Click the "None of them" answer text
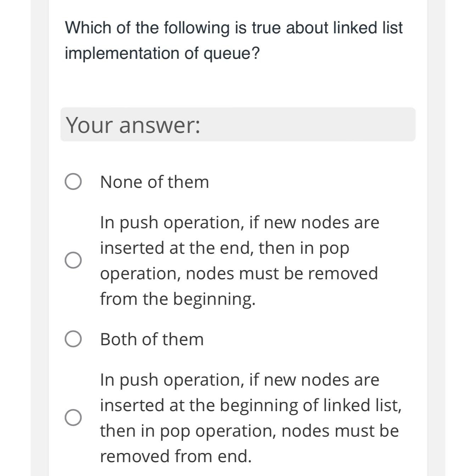This screenshot has height=476, width=476. click(x=155, y=181)
